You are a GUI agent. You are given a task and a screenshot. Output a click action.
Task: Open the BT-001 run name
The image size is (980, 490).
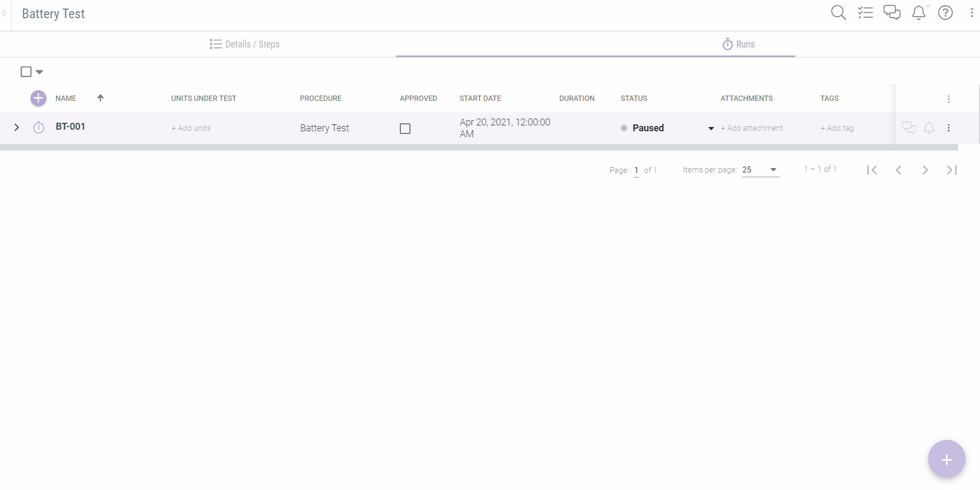click(70, 127)
